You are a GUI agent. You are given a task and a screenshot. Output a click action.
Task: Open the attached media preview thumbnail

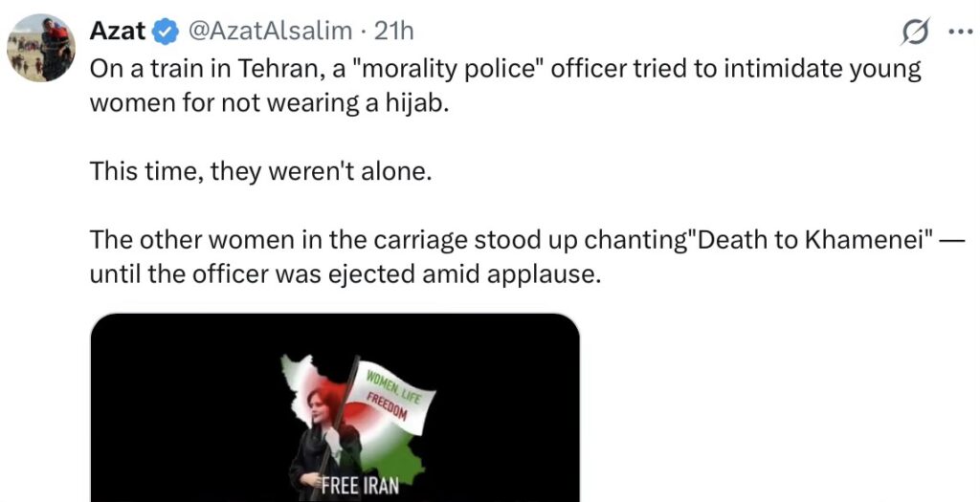click(x=335, y=407)
